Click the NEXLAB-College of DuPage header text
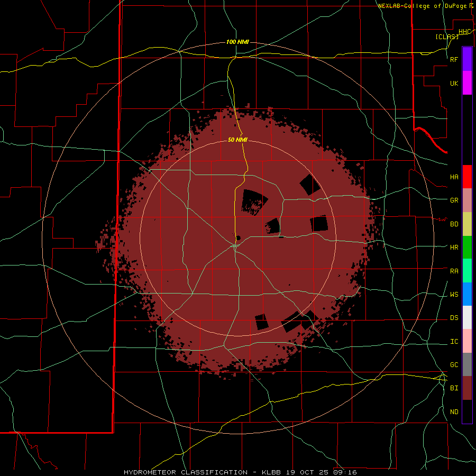Image resolution: width=476 pixels, height=476 pixels. tap(423, 6)
